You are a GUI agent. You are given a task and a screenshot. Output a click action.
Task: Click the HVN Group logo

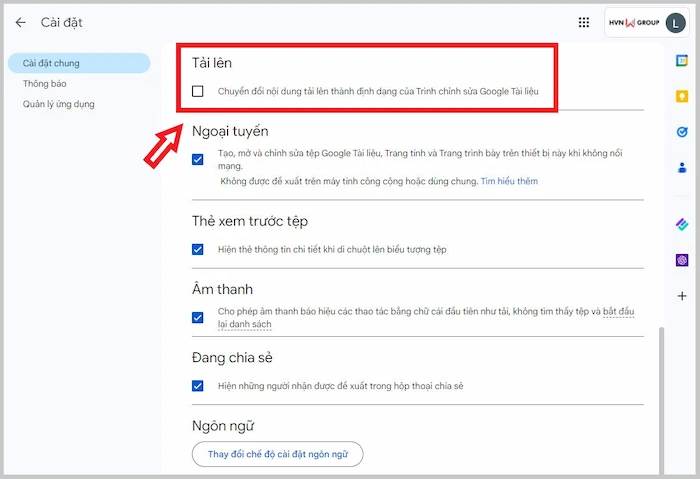pyautogui.click(x=634, y=22)
